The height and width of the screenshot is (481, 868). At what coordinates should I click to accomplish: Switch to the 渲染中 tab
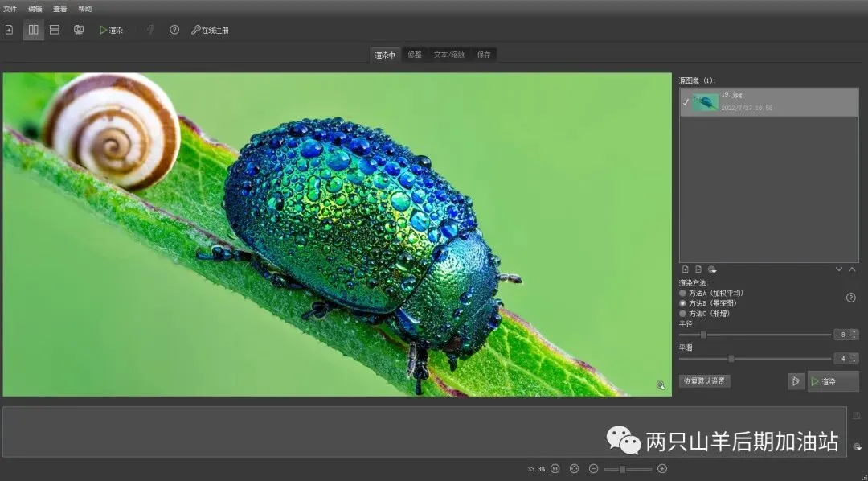point(385,55)
